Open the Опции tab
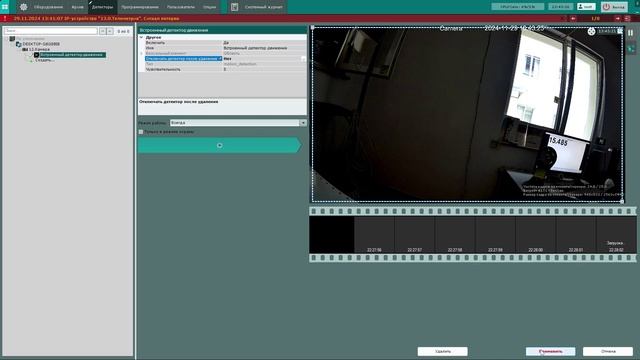640x360 pixels. pyautogui.click(x=209, y=7)
